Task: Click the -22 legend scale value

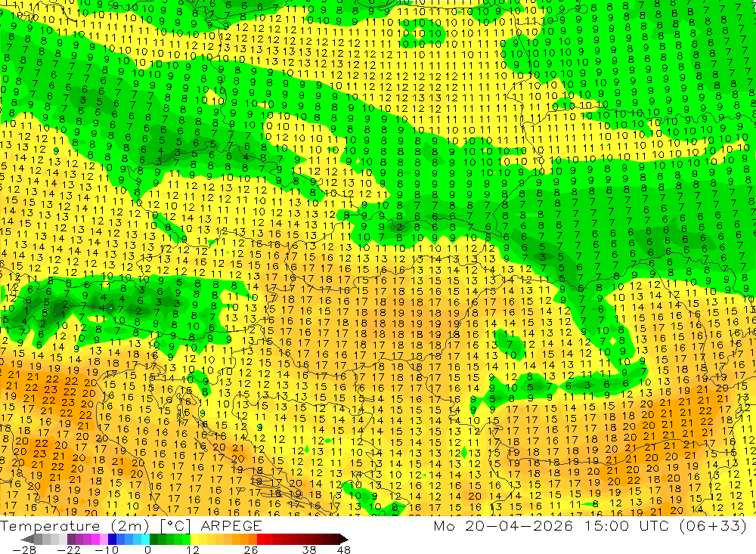Action: [69, 549]
